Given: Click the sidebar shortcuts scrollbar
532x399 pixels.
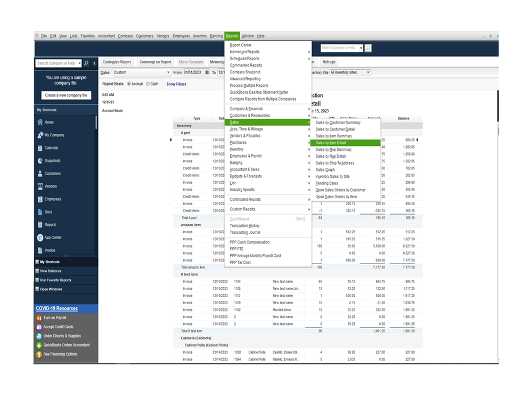Looking at the screenshot, I should (96, 122).
